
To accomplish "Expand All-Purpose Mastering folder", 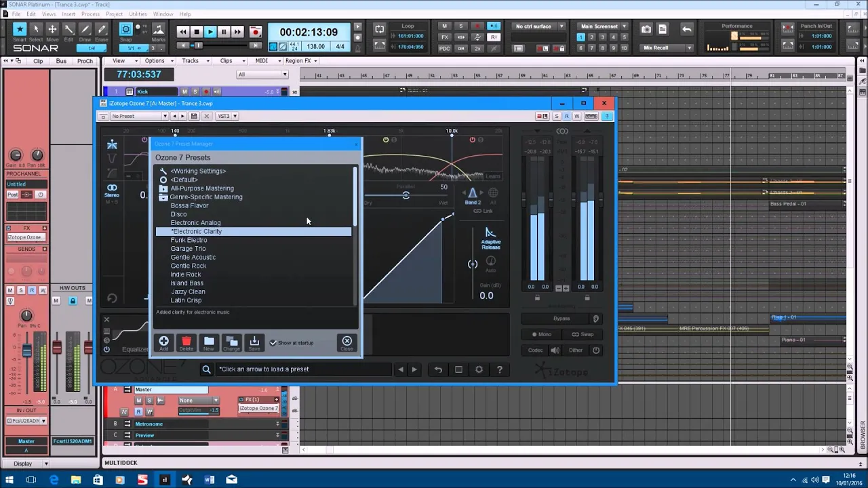I will pos(163,188).
